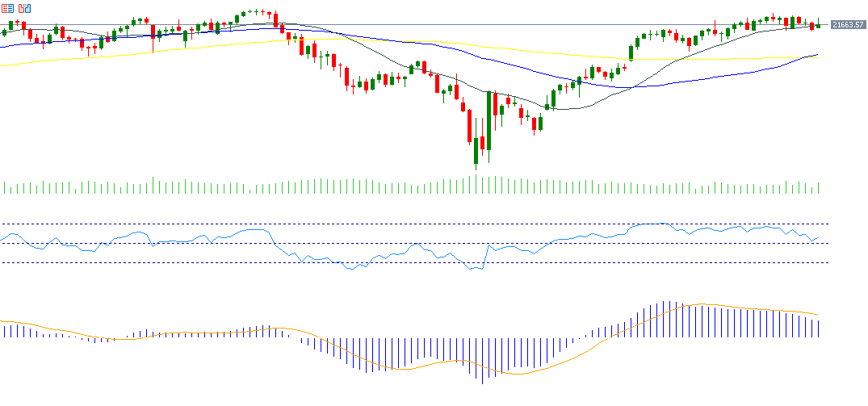This screenshot has height=406, width=868.
Task: Click the tall green candle at chart bottom
Action: (489, 121)
